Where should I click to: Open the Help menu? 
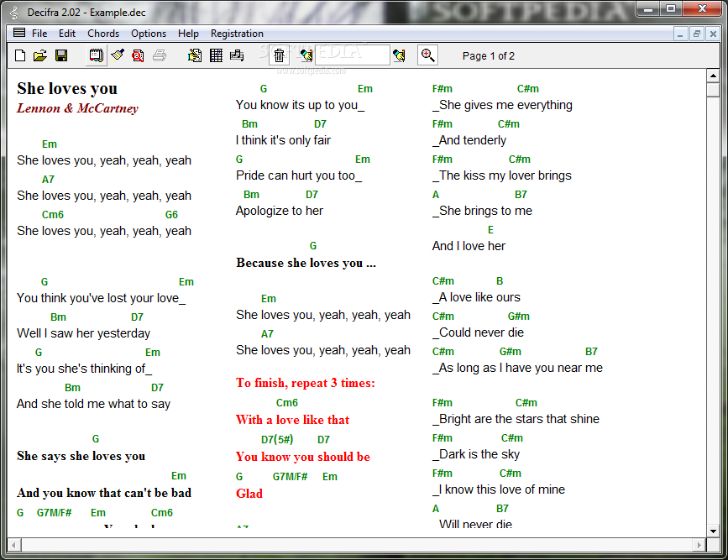click(188, 34)
